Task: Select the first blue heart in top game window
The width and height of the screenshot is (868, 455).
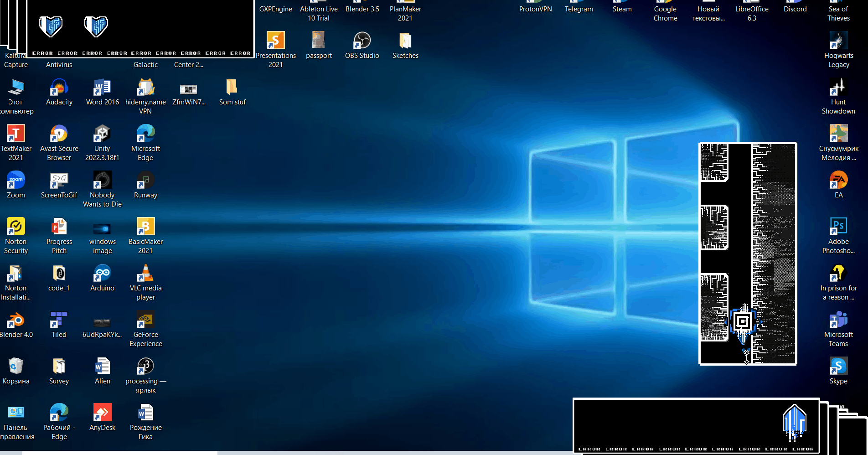Action: pos(51,26)
